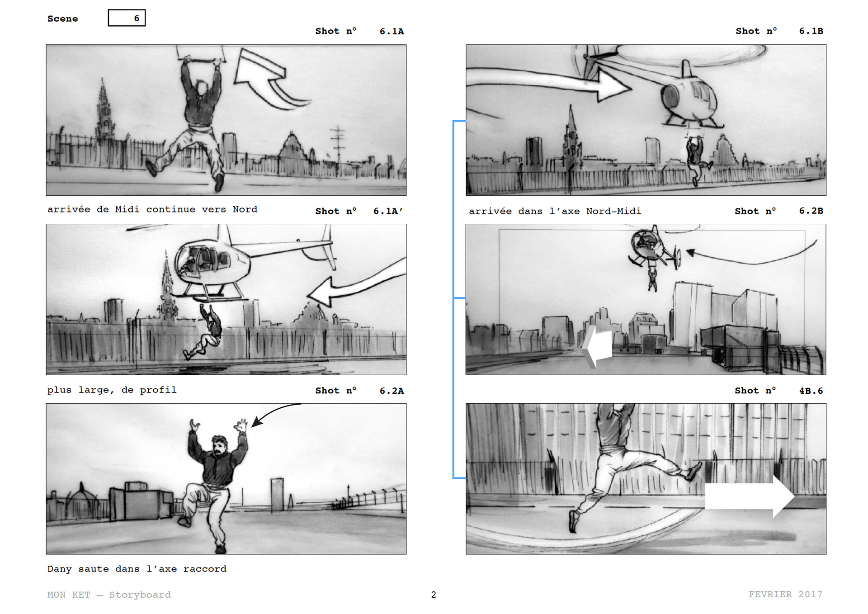868x614 pixels.
Task: Click caption 'Dany saute dans l'axe raccord'
Action: (137, 569)
